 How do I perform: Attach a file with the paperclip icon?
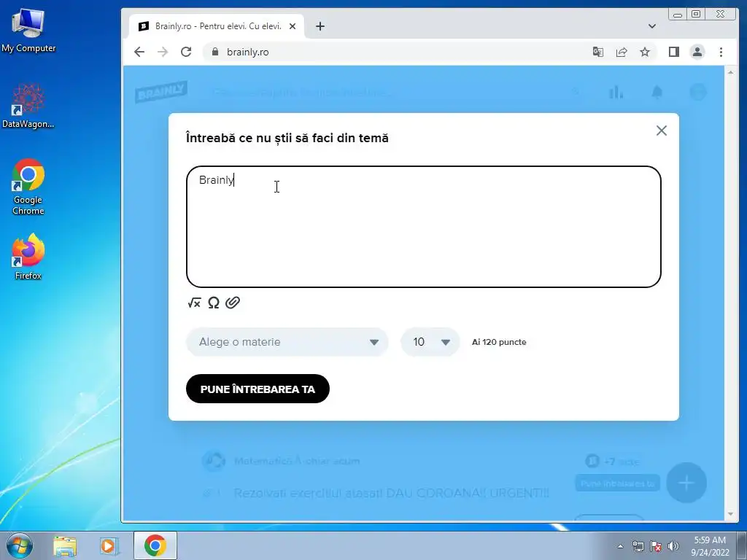pos(233,303)
